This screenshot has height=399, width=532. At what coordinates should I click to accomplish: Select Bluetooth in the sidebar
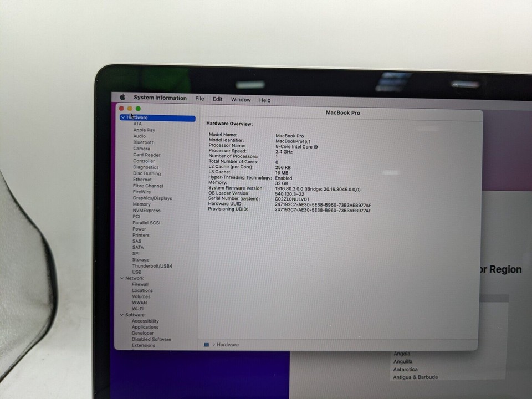pos(144,142)
